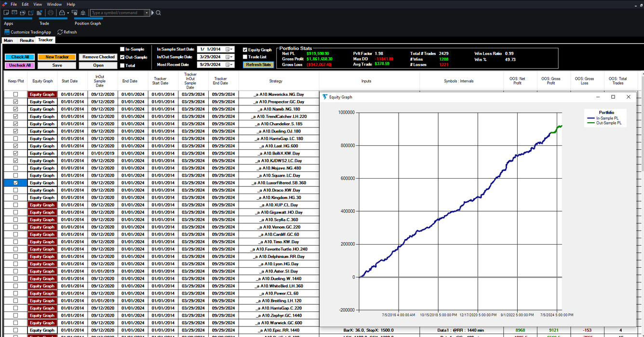Check the Total checkbox

click(122, 65)
